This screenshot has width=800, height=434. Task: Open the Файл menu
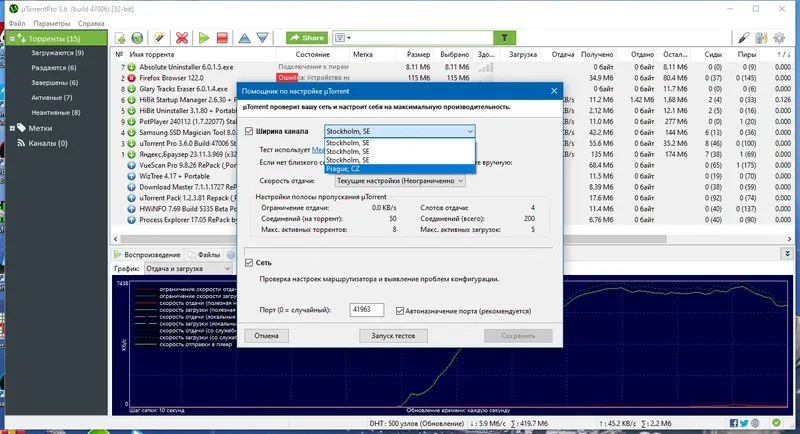pyautogui.click(x=17, y=23)
